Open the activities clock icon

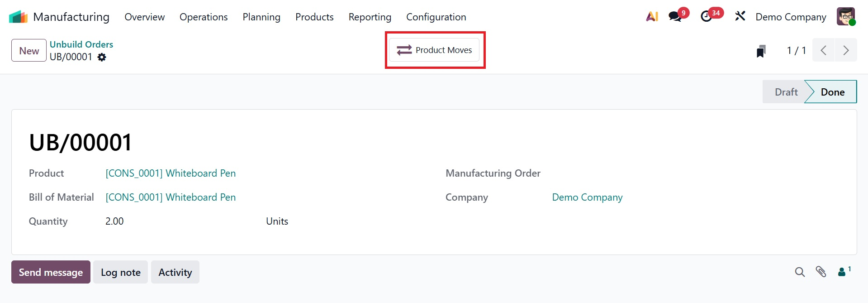(707, 17)
